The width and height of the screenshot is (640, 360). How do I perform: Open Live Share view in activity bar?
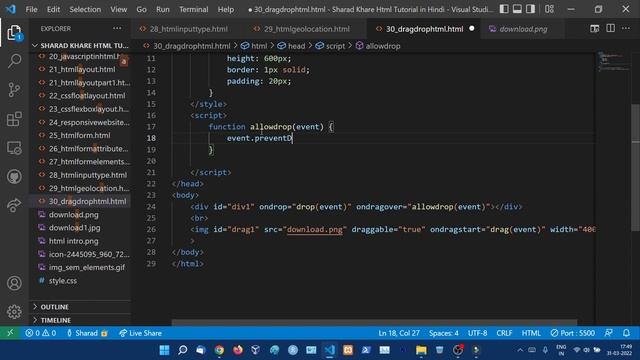click(14, 205)
